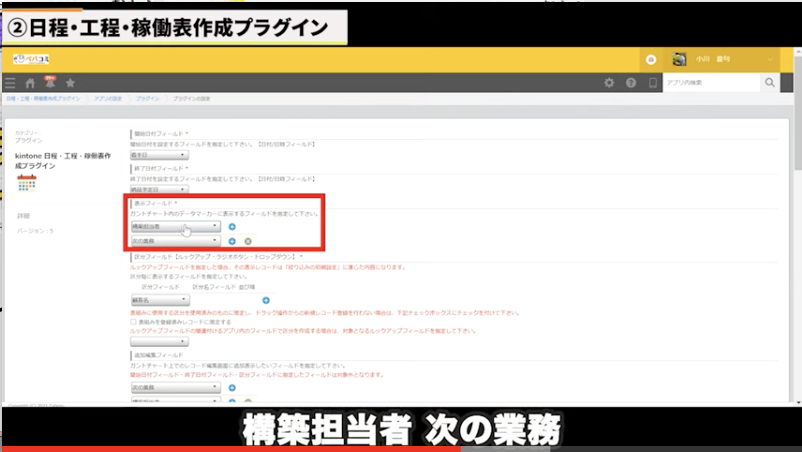Go to the portal home icon
Image resolution: width=802 pixels, height=452 pixels.
30,83
